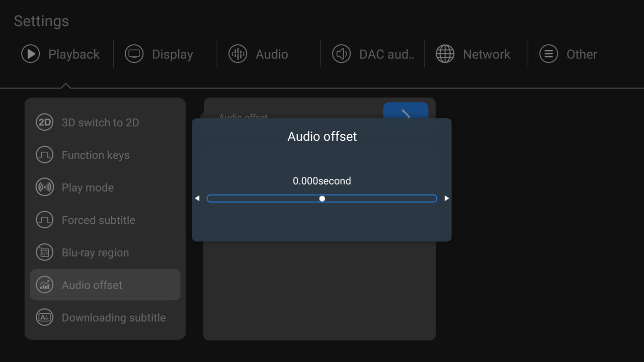Click the DAC audio speaker icon
The image size is (644, 362).
[x=342, y=54]
